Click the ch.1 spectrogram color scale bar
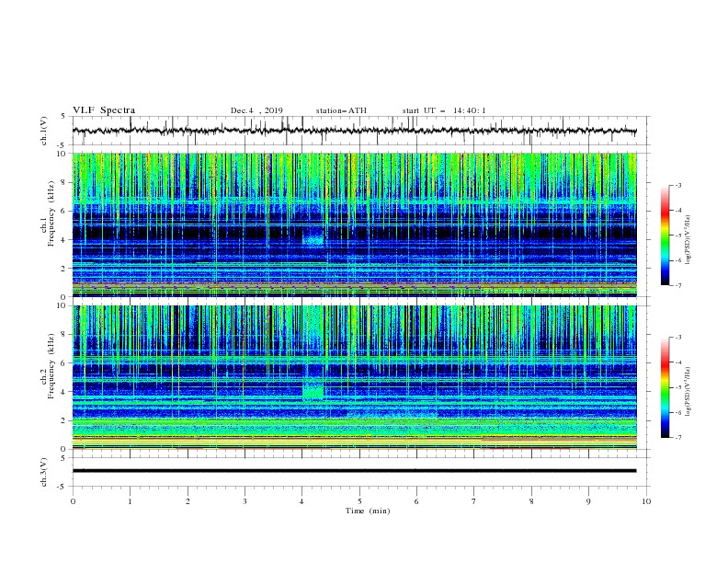This screenshot has height=563, width=728. [x=665, y=236]
